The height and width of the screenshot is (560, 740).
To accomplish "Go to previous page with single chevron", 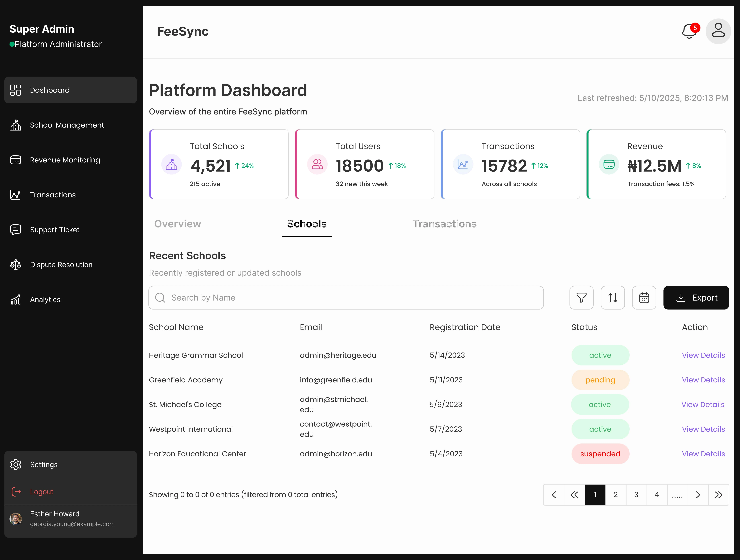I will [554, 495].
